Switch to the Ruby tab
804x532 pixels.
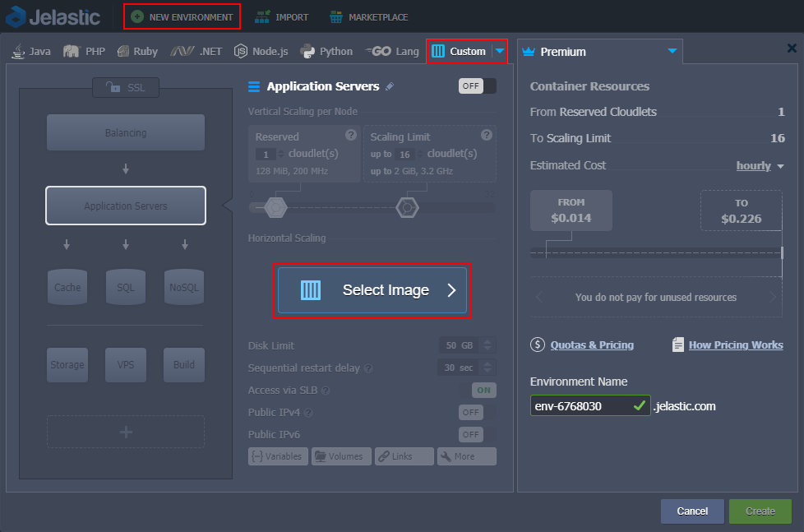[x=137, y=51]
